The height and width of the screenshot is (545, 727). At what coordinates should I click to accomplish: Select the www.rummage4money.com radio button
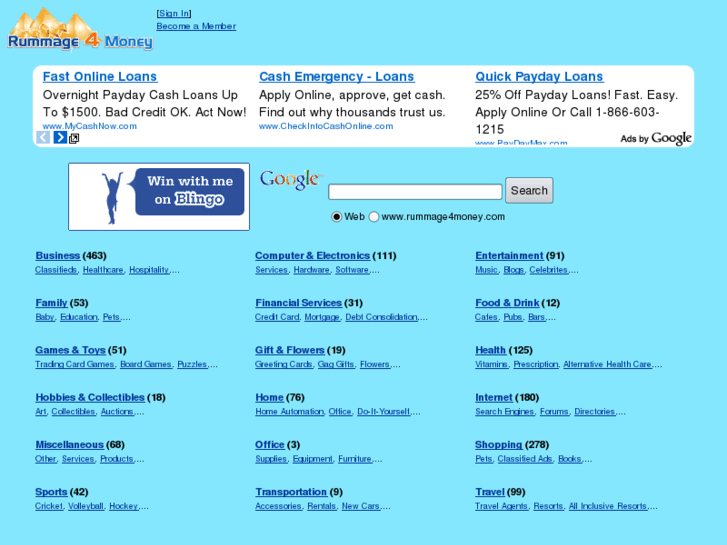click(374, 217)
